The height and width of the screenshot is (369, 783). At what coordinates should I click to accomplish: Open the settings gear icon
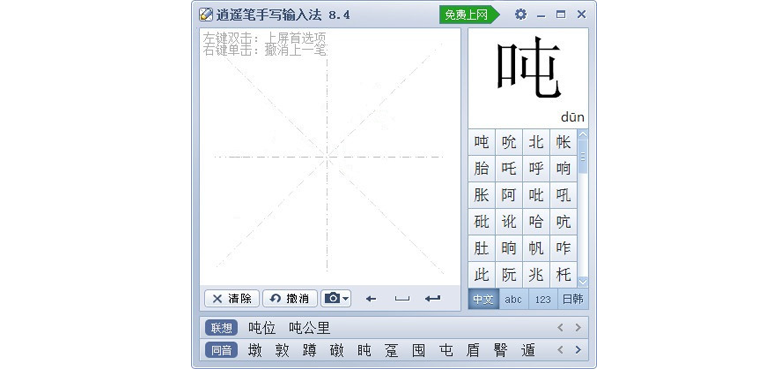click(520, 14)
